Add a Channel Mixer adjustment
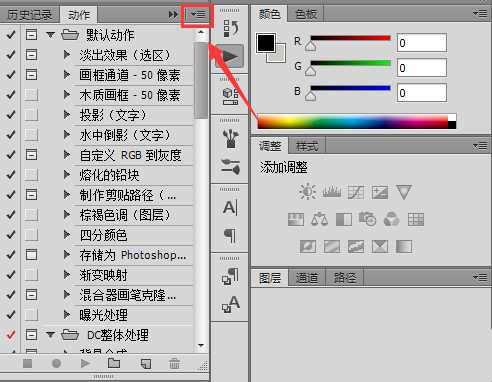The width and height of the screenshot is (492, 382). (x=391, y=219)
